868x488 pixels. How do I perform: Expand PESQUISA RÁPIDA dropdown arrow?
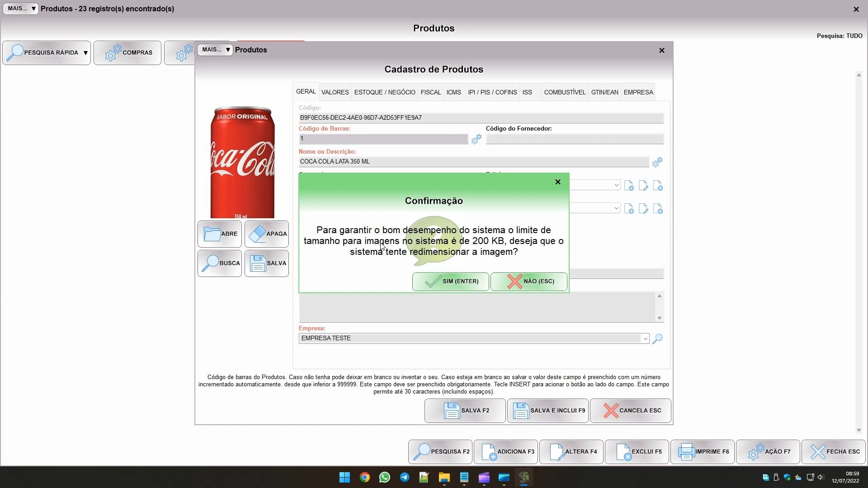point(85,53)
